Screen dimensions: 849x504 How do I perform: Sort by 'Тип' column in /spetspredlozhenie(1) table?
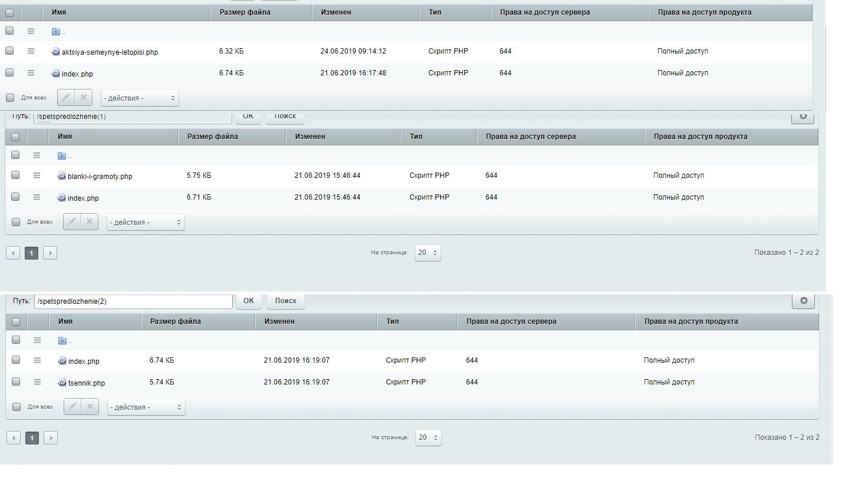click(x=438, y=137)
